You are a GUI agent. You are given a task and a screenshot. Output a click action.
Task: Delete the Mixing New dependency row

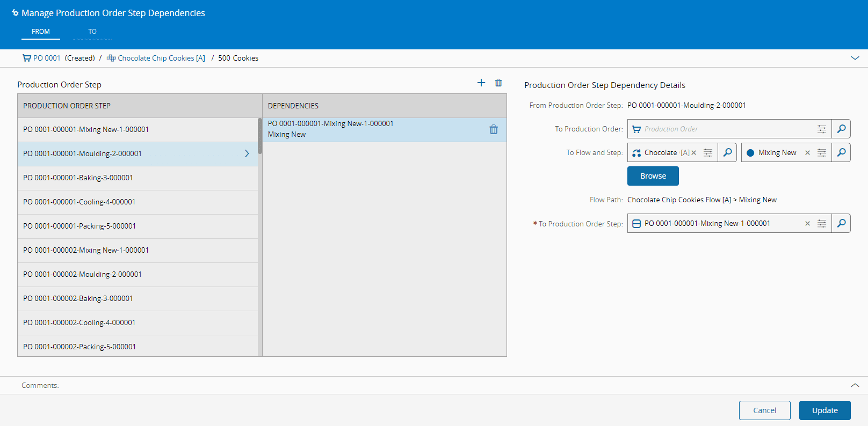494,129
